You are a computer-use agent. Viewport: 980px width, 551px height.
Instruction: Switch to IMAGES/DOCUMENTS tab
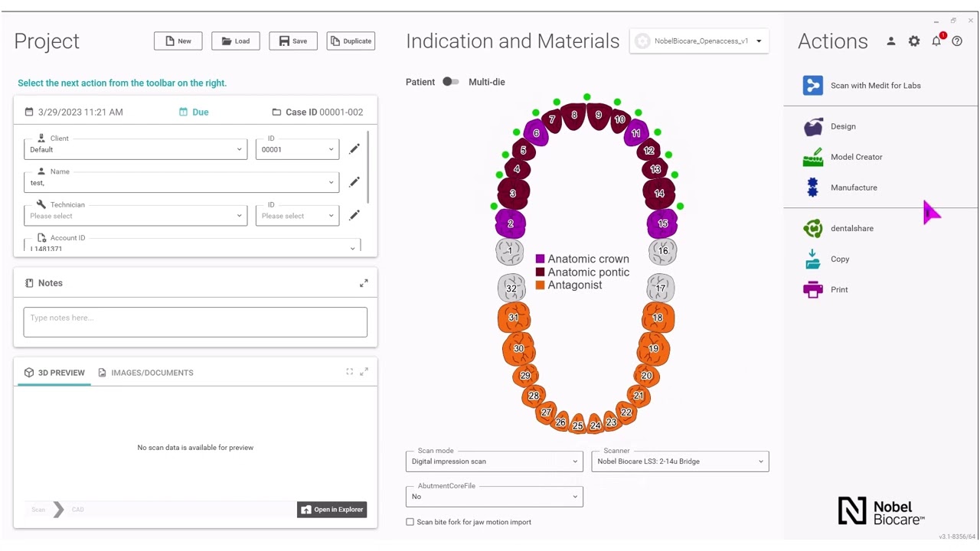tap(145, 373)
